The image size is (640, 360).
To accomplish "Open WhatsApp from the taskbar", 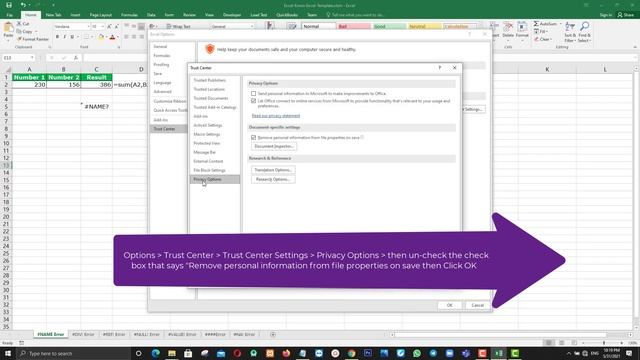I will click(x=417, y=353).
